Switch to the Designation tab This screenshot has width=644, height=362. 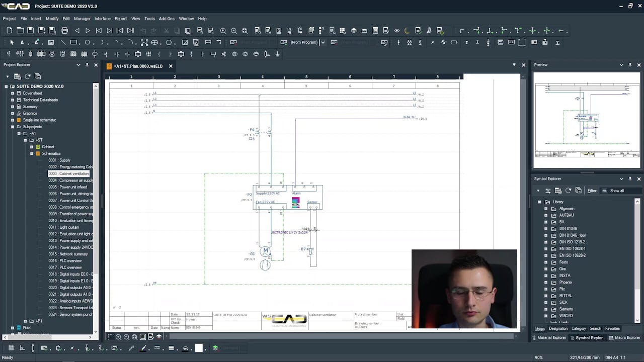[x=558, y=329]
